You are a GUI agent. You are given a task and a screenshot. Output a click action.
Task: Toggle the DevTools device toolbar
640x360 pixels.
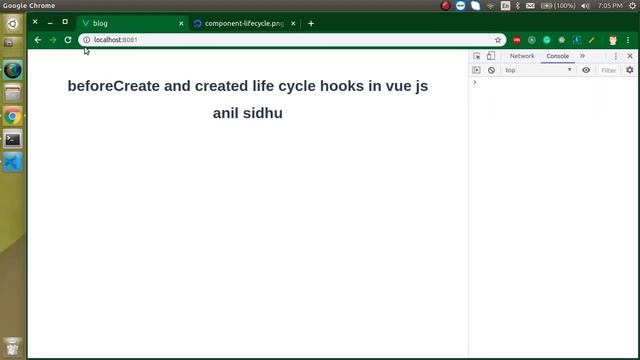(x=491, y=56)
